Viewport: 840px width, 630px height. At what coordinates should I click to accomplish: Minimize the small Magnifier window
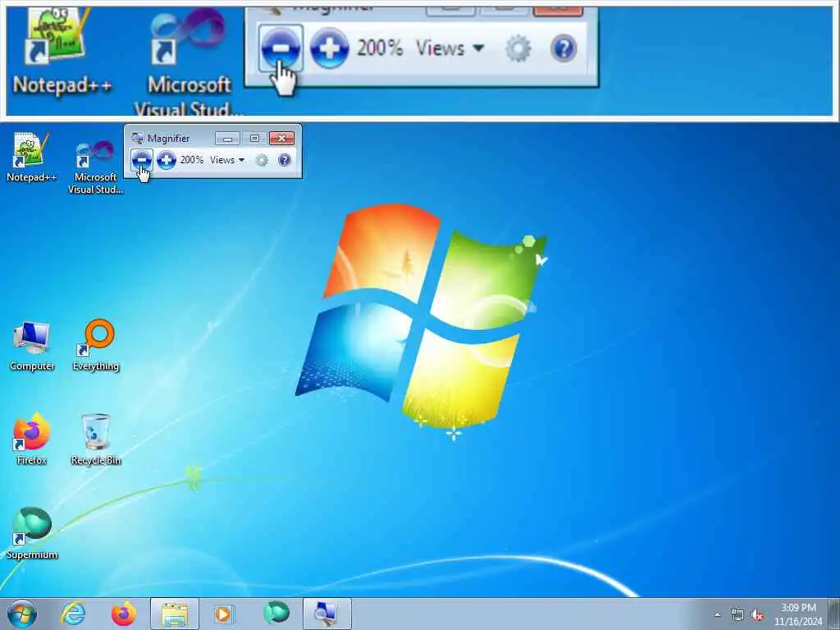227,139
